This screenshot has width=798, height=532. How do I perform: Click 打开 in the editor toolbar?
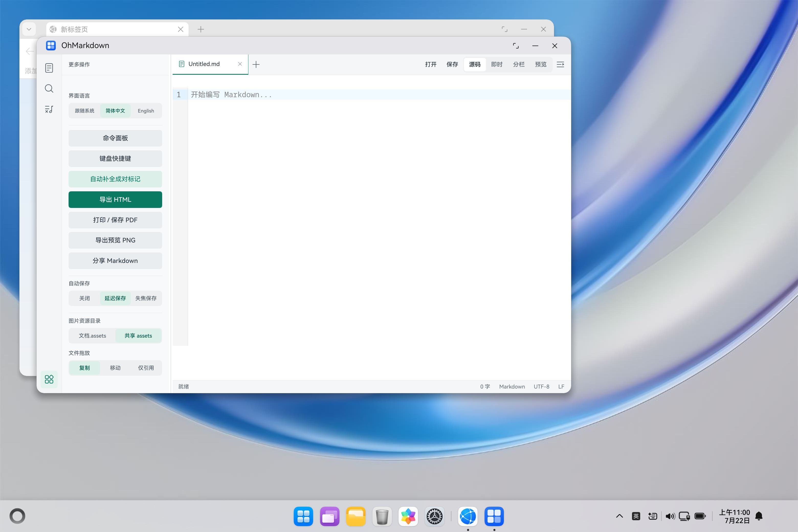click(x=431, y=64)
